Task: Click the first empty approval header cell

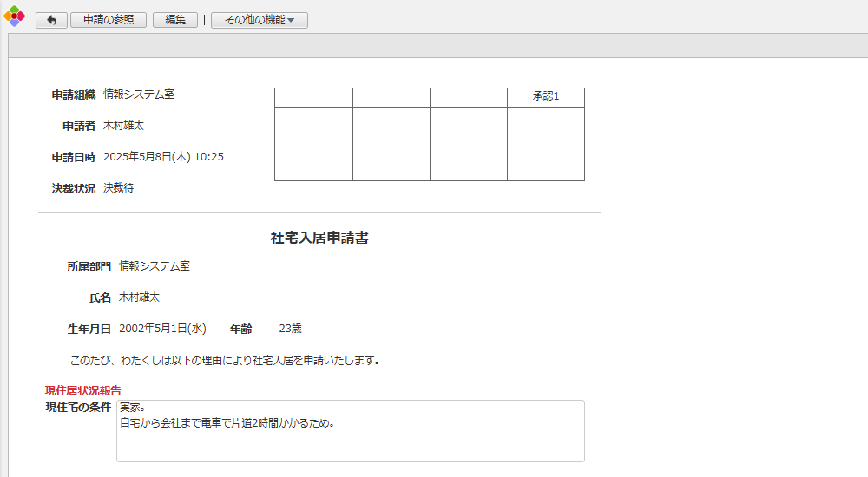Action: (313, 97)
